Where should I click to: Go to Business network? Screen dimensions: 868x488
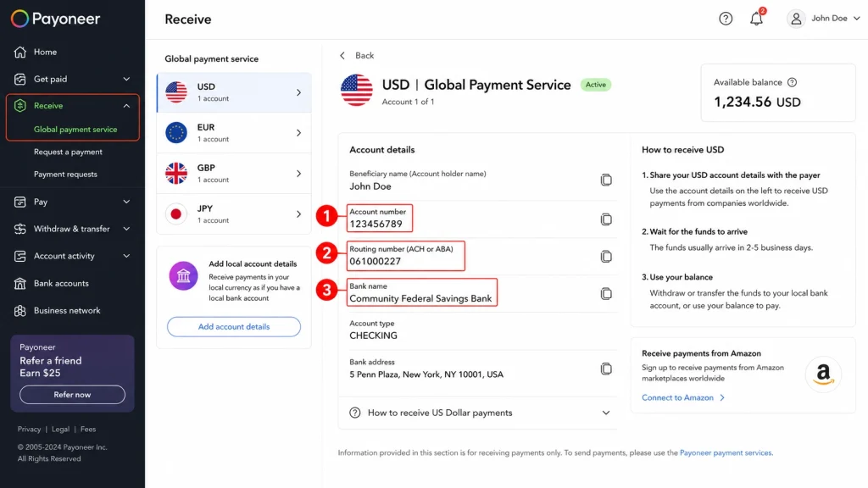click(x=67, y=310)
